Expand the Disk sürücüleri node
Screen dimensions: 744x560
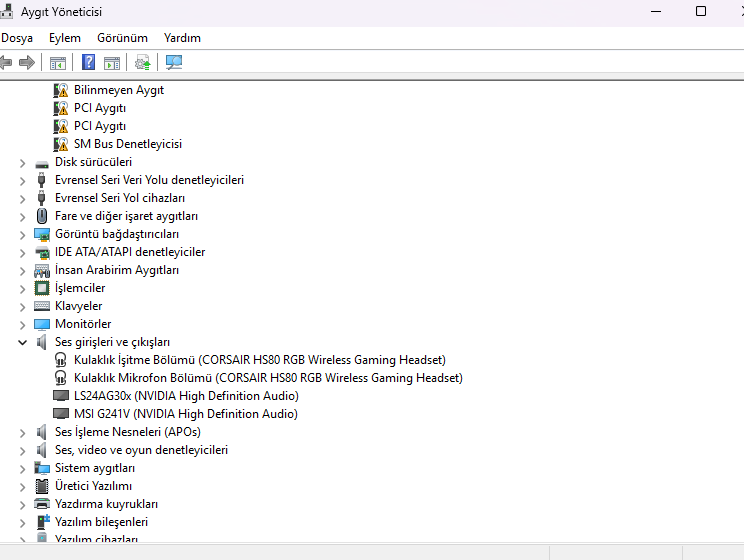pyautogui.click(x=22, y=163)
